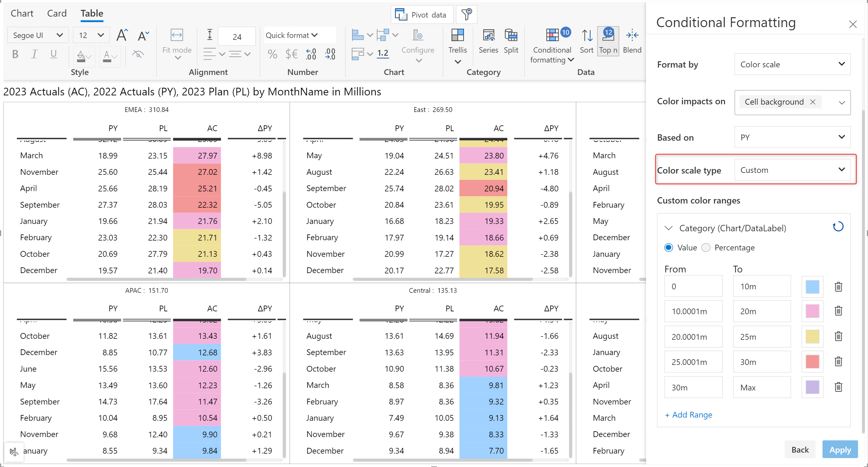Switch to the Card tab
868x467 pixels.
57,13
